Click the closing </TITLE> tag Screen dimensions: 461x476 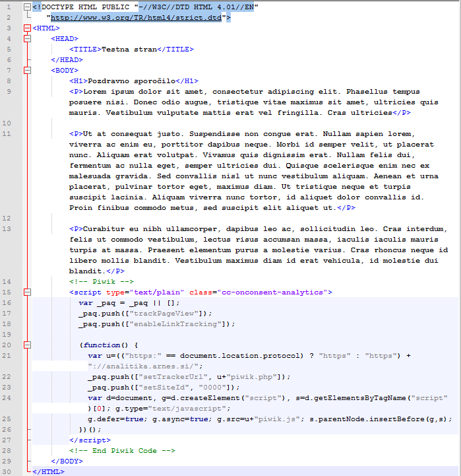pyautogui.click(x=175, y=50)
